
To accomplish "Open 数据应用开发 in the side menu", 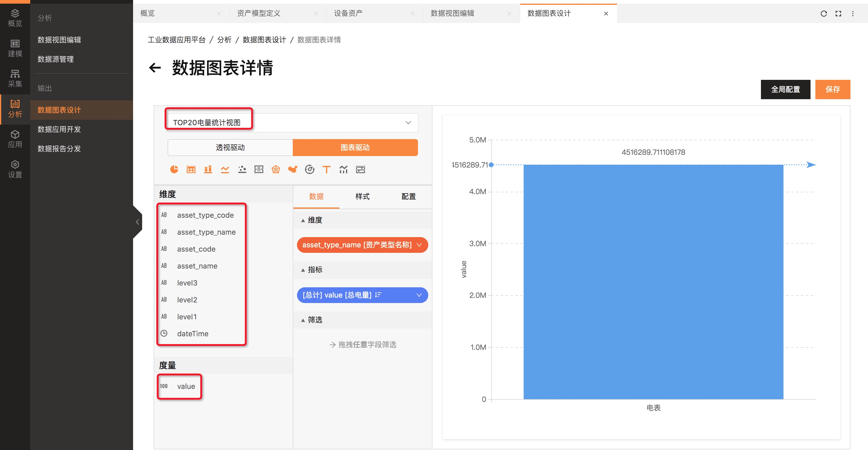I will [59, 129].
